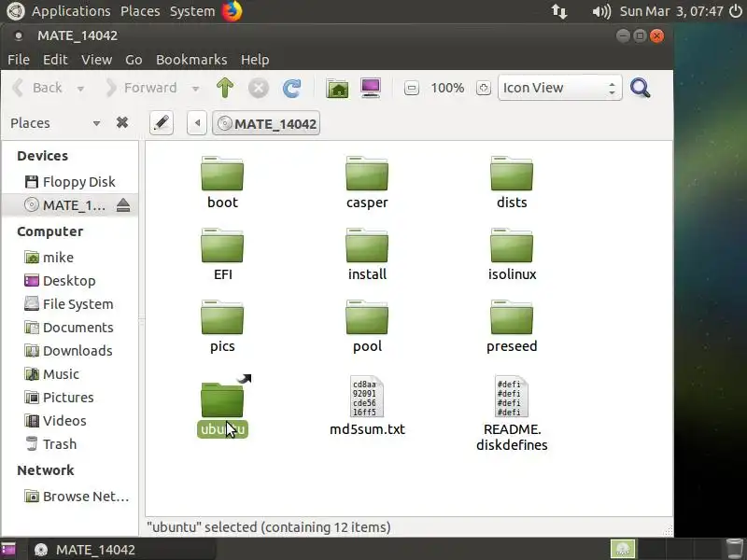The height and width of the screenshot is (560, 747).
Task: Open the Help menu
Action: 255,60
